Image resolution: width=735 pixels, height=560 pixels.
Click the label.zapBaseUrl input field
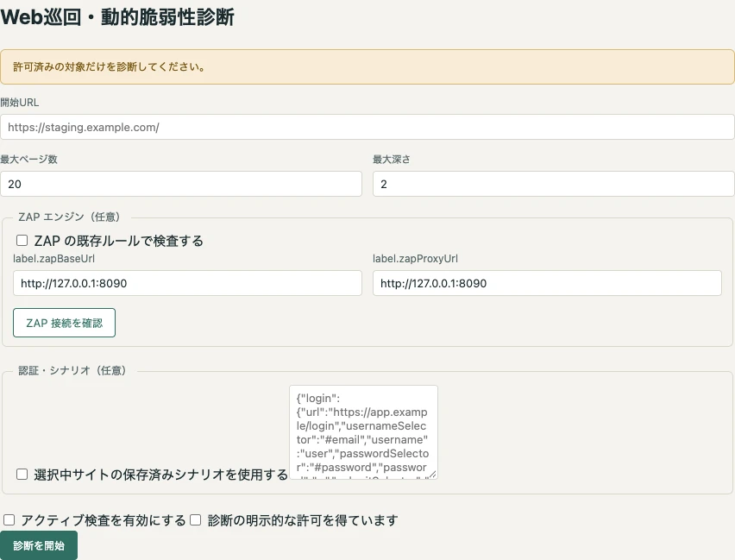pos(187,283)
